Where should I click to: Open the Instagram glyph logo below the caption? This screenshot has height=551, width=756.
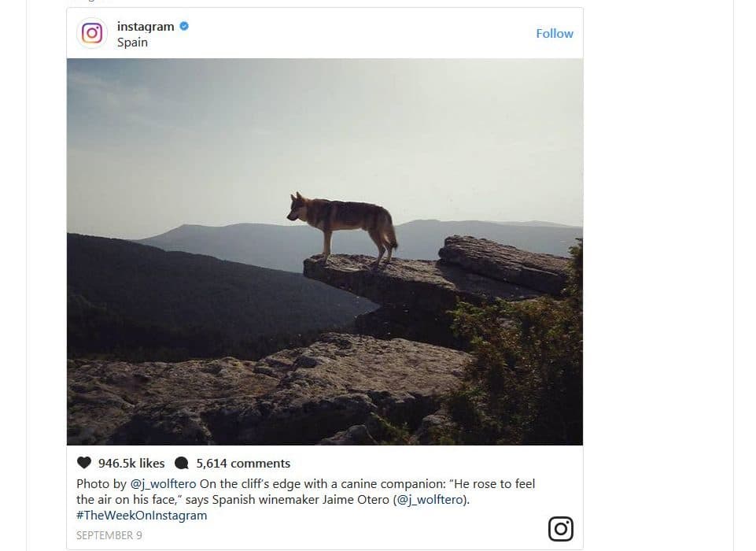pyautogui.click(x=560, y=529)
